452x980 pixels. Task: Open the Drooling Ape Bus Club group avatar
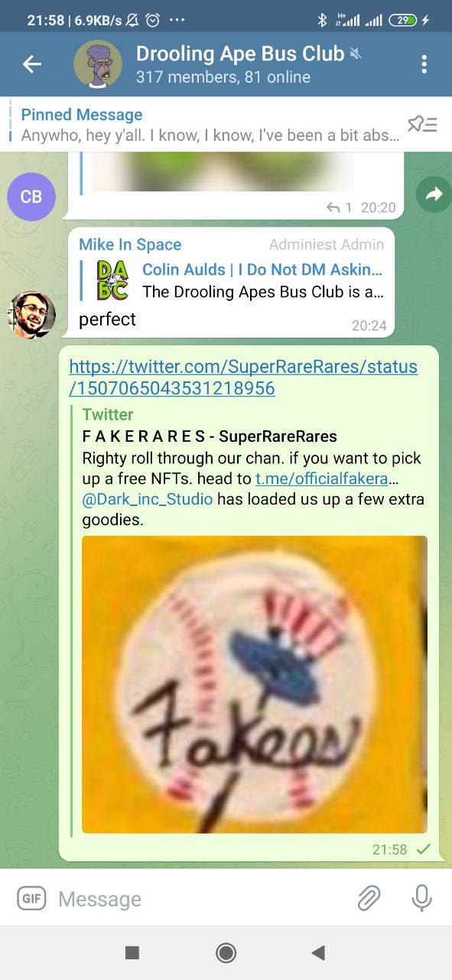pos(98,64)
